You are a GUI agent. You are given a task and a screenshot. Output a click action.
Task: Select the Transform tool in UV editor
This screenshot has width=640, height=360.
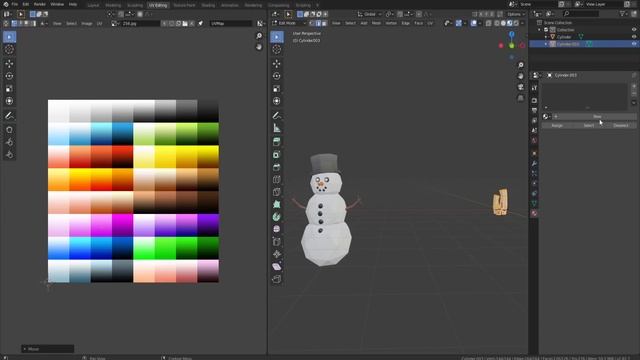click(x=9, y=101)
